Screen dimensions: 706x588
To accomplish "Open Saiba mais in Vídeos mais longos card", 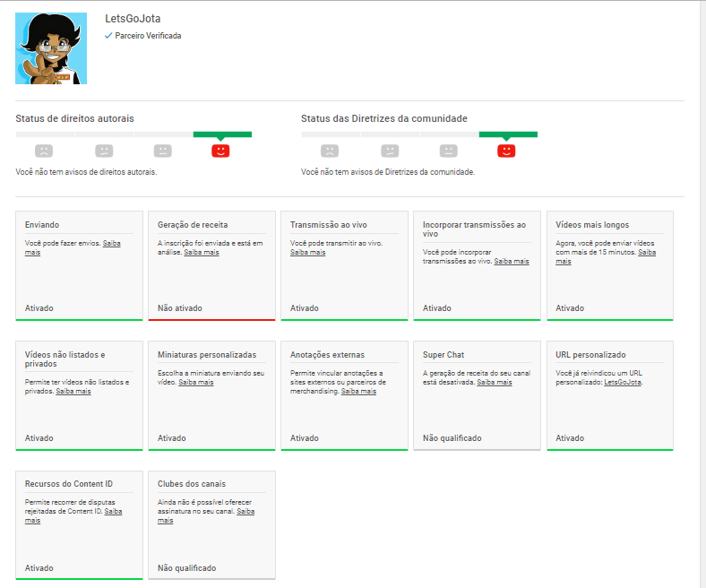I will point(647,253).
